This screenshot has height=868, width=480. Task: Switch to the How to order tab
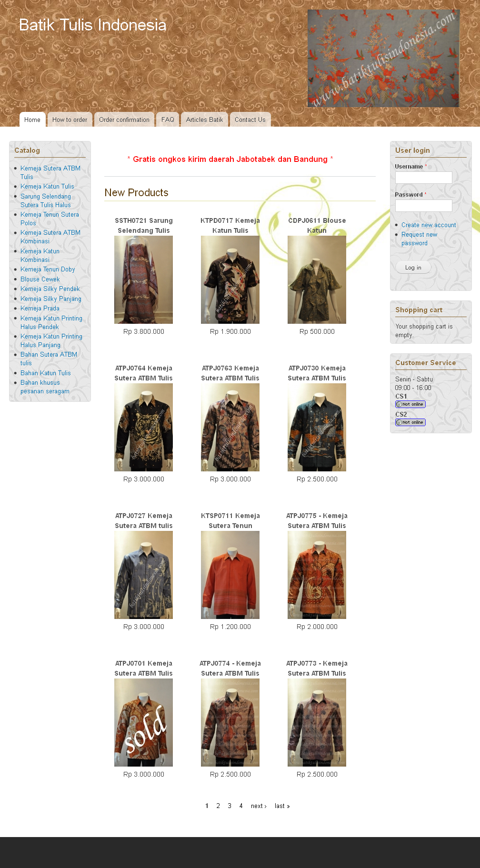click(x=70, y=120)
